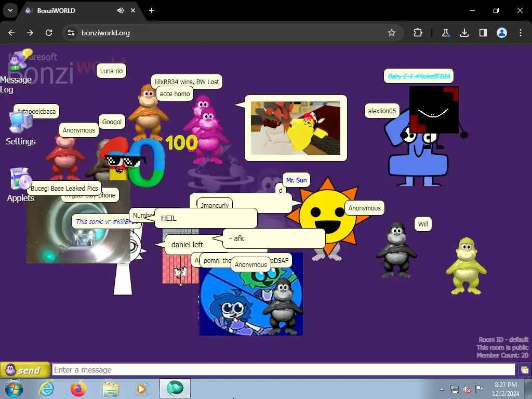The height and width of the screenshot is (399, 532).
Task: Mute the BonziWORLD tab audio
Action: (121, 10)
